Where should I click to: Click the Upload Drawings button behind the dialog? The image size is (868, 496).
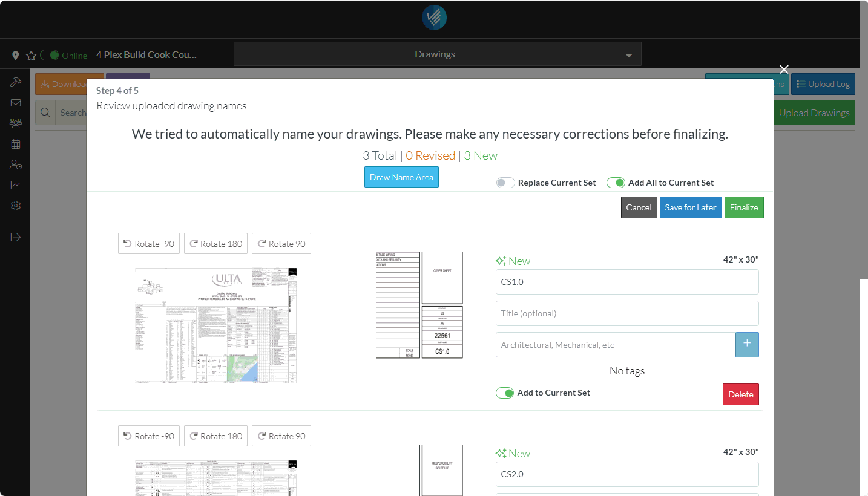(x=814, y=113)
